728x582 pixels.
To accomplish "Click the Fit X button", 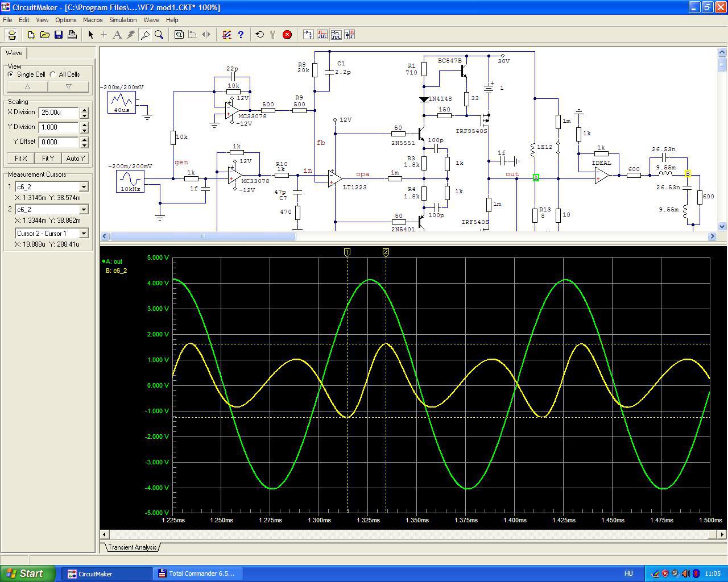I will pyautogui.click(x=20, y=159).
